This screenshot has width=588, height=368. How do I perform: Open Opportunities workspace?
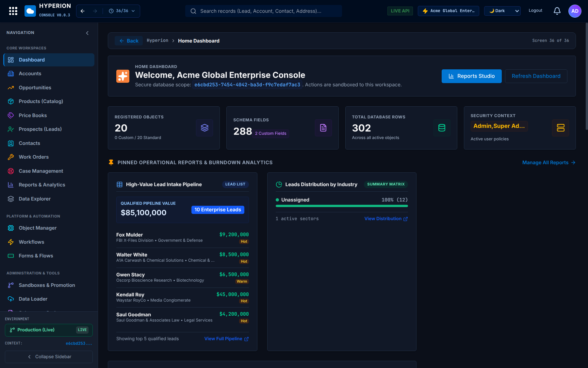pyautogui.click(x=49, y=88)
